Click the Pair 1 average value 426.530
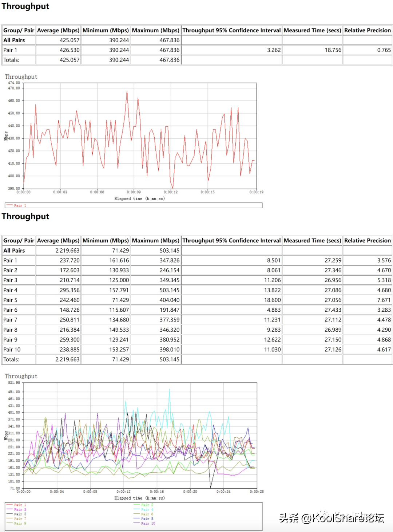This screenshot has width=393, height=532. point(70,50)
